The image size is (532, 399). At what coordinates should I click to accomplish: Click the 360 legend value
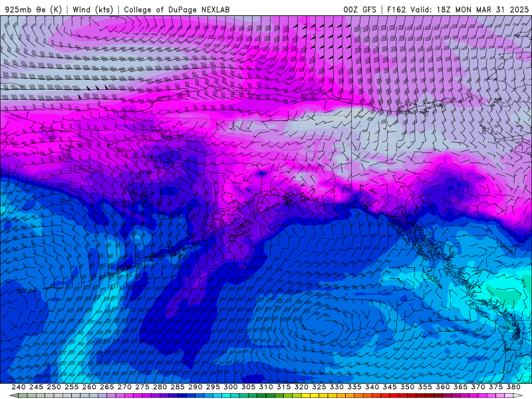pyautogui.click(x=443, y=387)
